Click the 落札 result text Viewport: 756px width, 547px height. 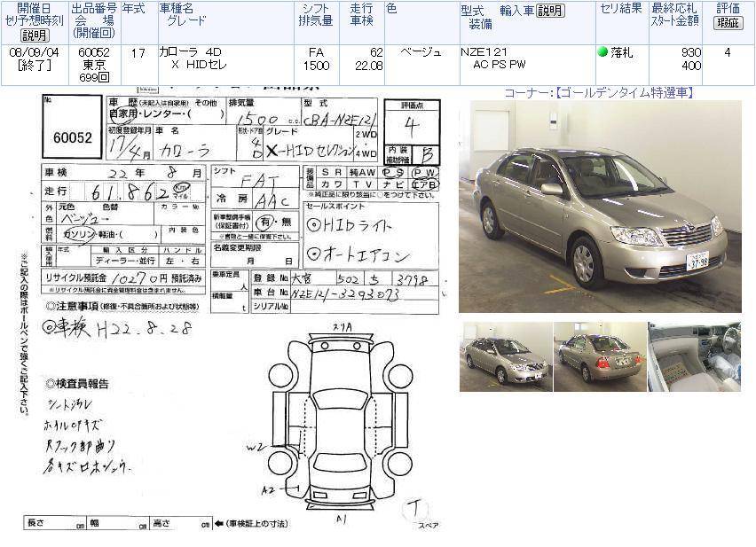(x=622, y=52)
